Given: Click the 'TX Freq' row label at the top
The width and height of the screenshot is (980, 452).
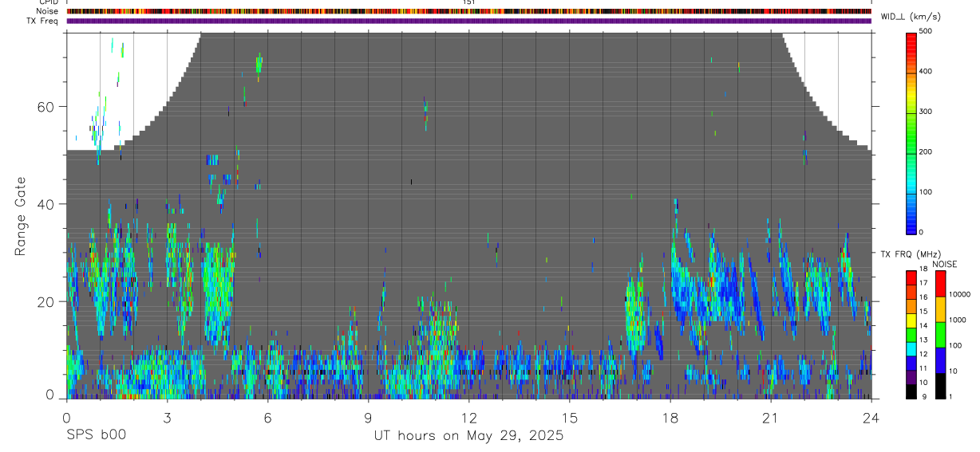Looking at the screenshot, I should [42, 21].
